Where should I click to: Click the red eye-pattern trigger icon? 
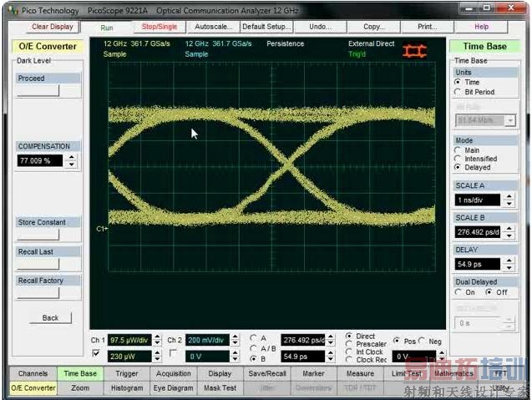pos(415,51)
